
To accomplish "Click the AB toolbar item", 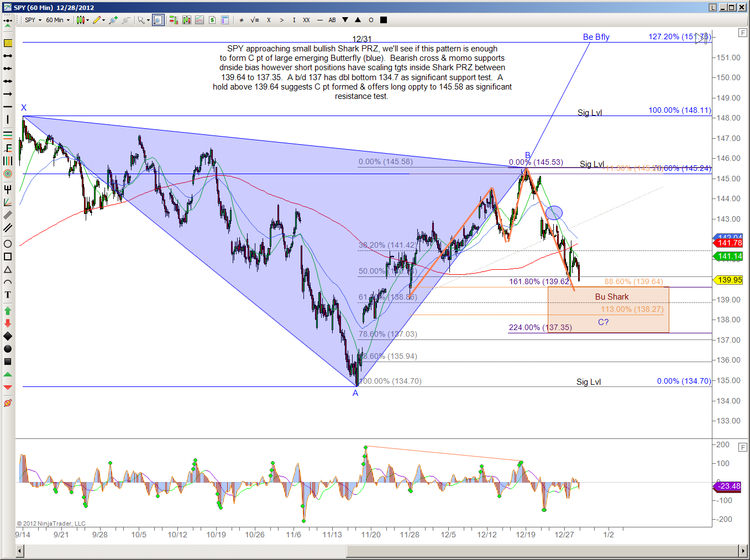I will pyautogui.click(x=332, y=20).
